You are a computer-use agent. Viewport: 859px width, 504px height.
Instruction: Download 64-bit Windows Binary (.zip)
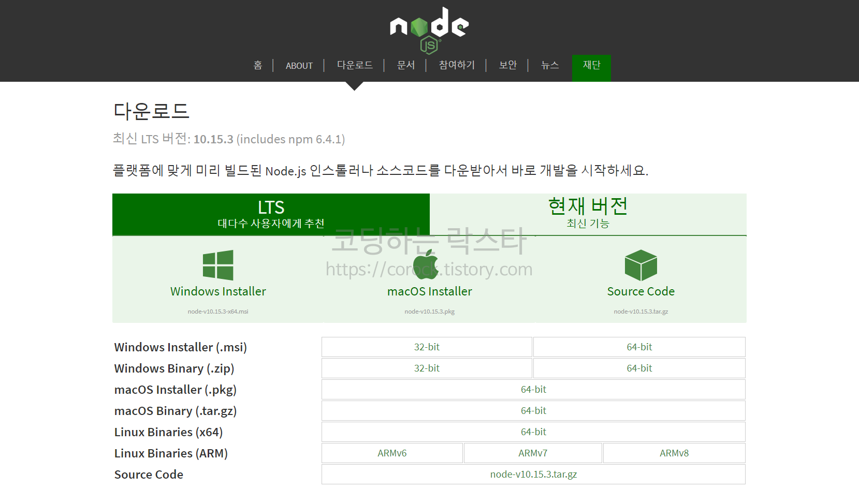pyautogui.click(x=639, y=368)
